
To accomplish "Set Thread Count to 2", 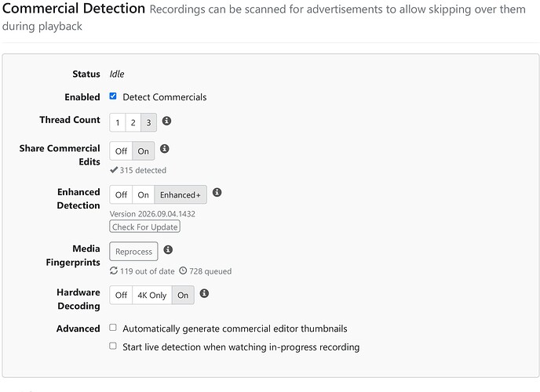I will pyautogui.click(x=133, y=122).
